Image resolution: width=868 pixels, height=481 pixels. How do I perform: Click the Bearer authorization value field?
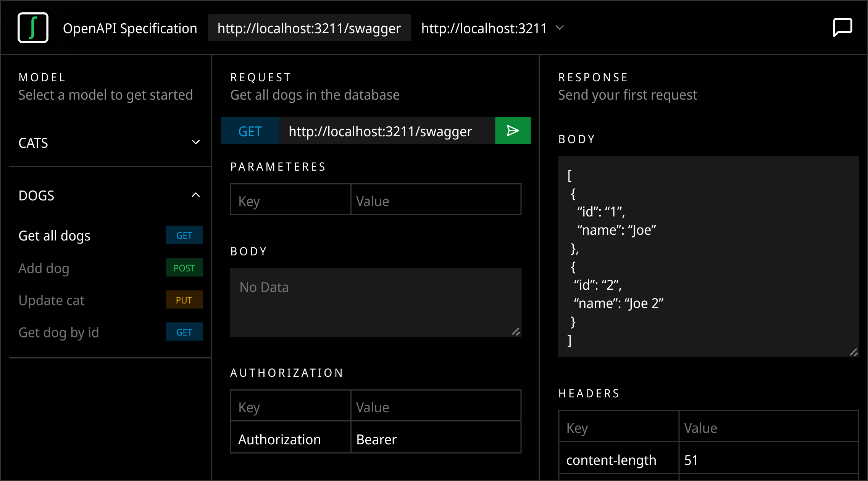coord(436,438)
